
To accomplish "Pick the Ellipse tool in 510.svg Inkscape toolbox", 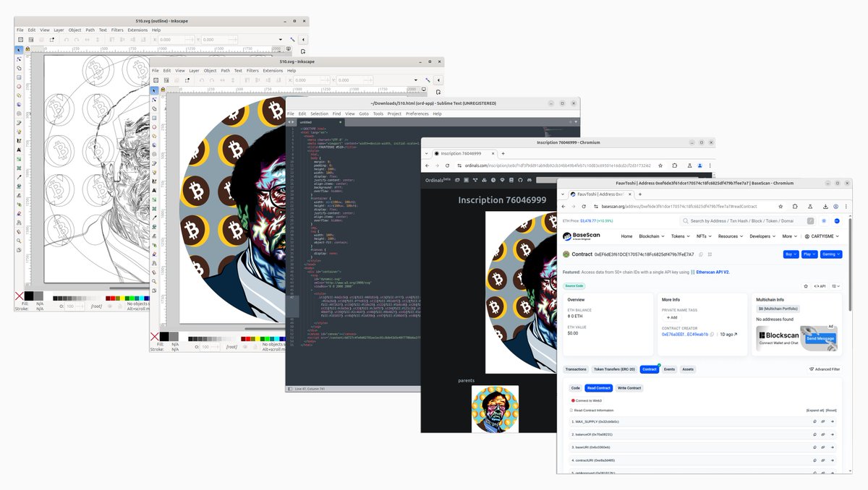I will click(154, 126).
